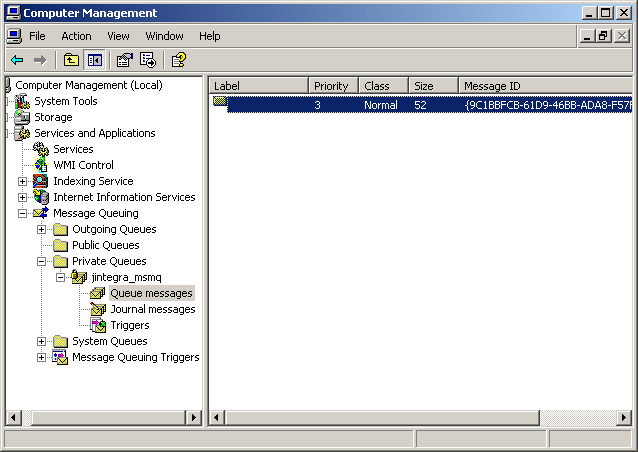Click the Forward arrow toolbar icon
The image size is (638, 452).
click(40, 61)
